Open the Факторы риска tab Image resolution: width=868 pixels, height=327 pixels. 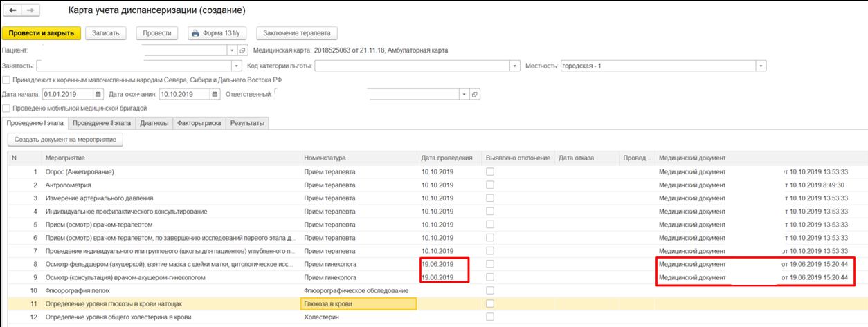pyautogui.click(x=199, y=123)
